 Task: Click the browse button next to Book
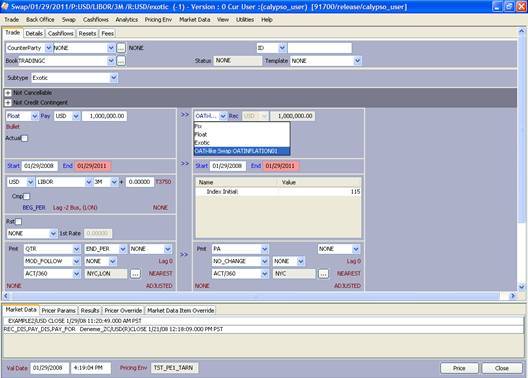coord(121,61)
